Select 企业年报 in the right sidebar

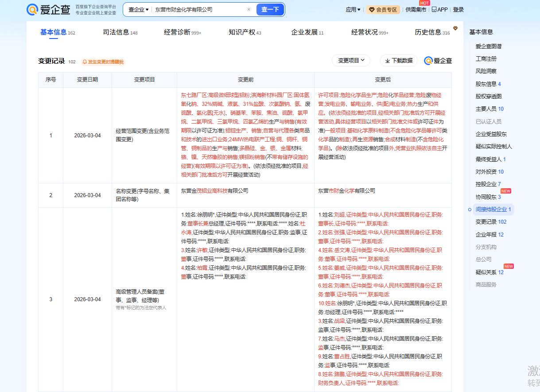[489, 234]
